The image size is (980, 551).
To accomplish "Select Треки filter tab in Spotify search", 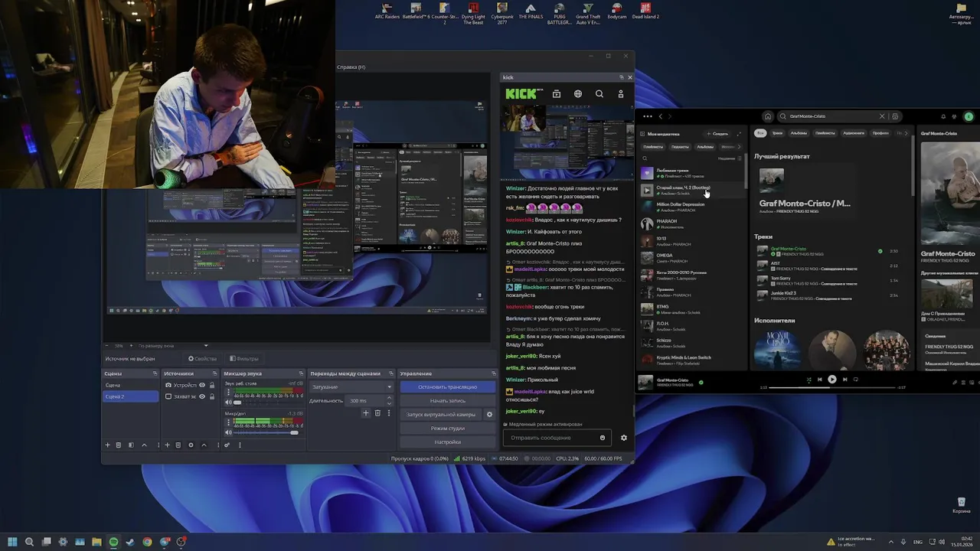I will (777, 133).
